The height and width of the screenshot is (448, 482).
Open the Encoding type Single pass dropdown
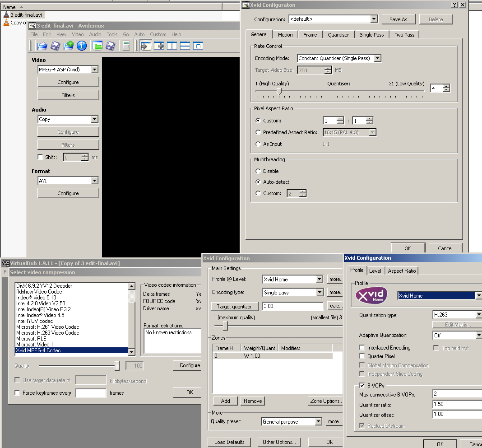tap(292, 292)
